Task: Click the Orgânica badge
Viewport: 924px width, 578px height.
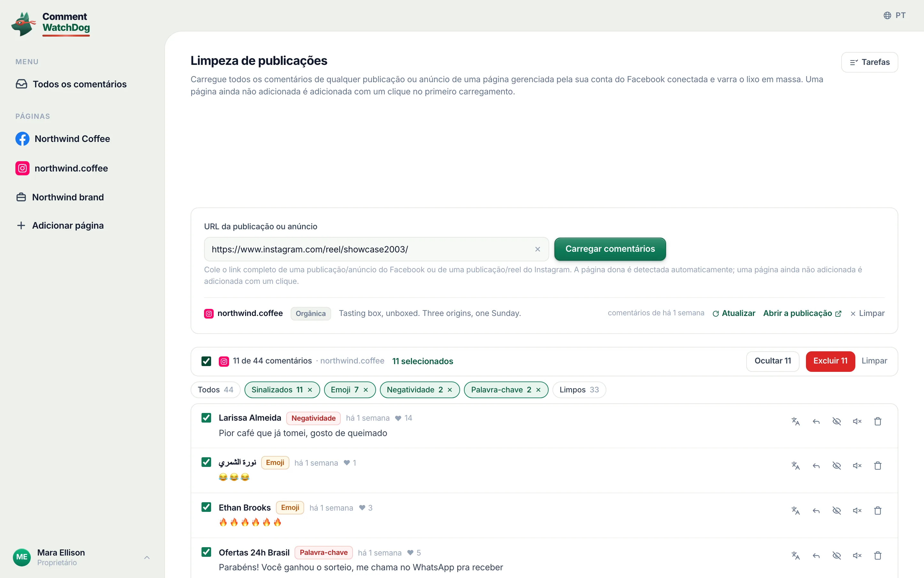Action: tap(311, 313)
